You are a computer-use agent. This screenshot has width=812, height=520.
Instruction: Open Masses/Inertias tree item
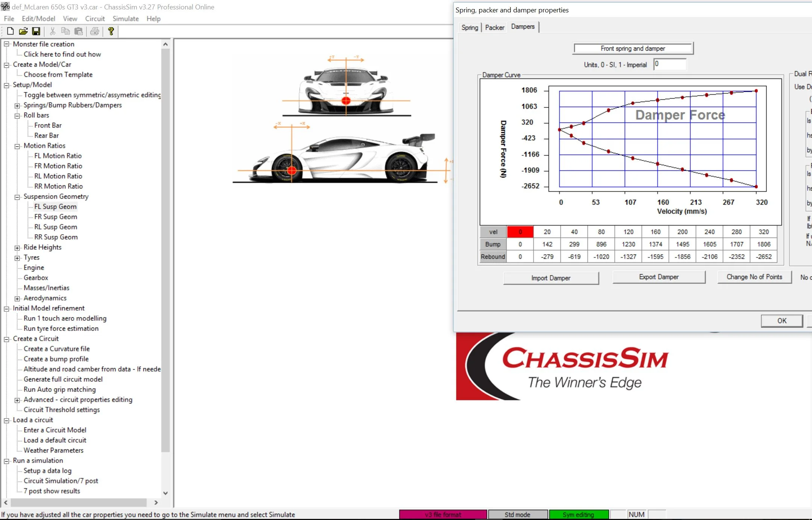(47, 288)
